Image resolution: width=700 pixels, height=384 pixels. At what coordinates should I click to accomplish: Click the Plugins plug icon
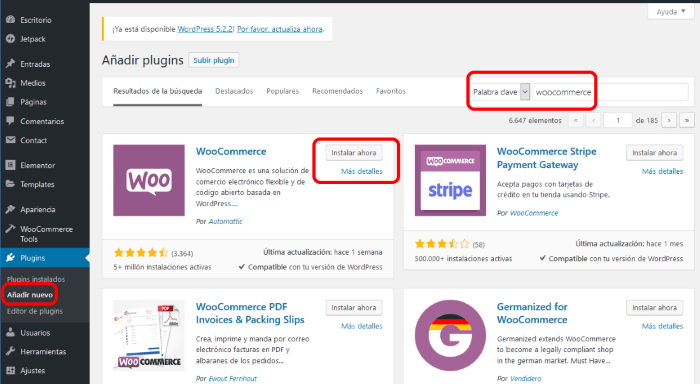pos(11,258)
